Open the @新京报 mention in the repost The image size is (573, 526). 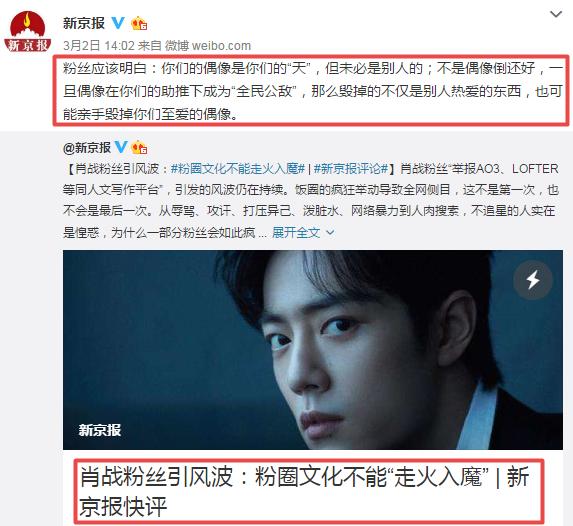click(87, 148)
